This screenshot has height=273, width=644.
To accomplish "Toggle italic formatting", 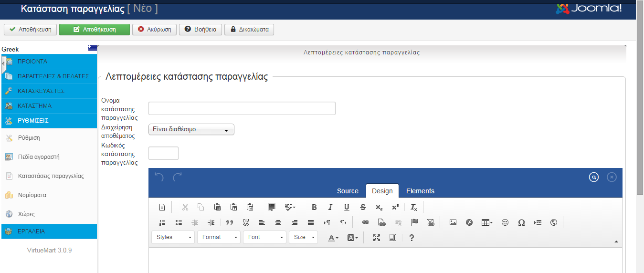I will 330,207.
